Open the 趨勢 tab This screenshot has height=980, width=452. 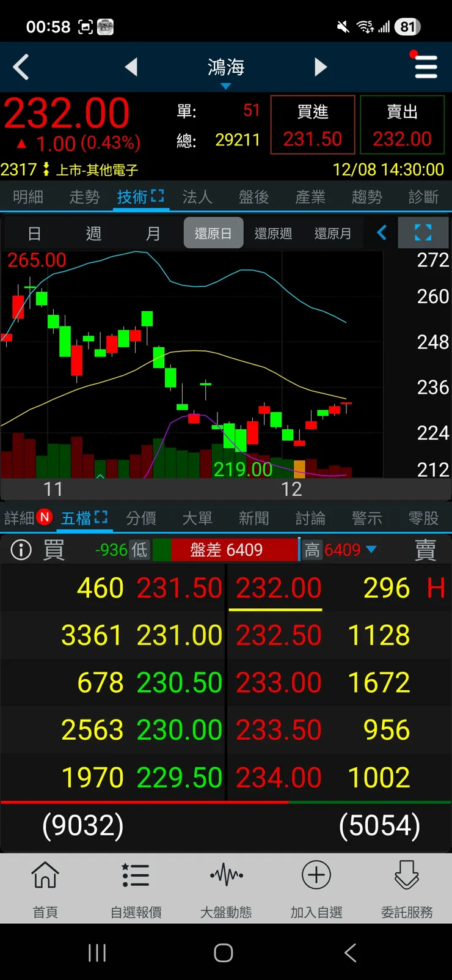pos(367,197)
